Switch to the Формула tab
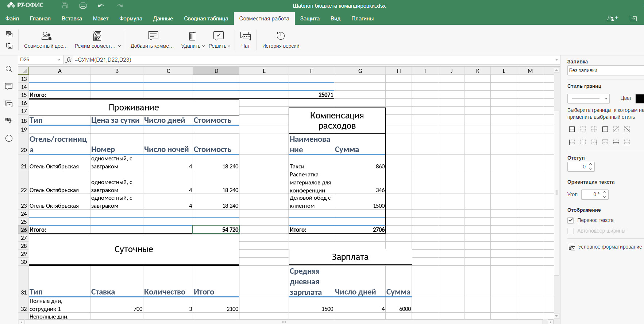The width and height of the screenshot is (644, 324). coord(131,19)
